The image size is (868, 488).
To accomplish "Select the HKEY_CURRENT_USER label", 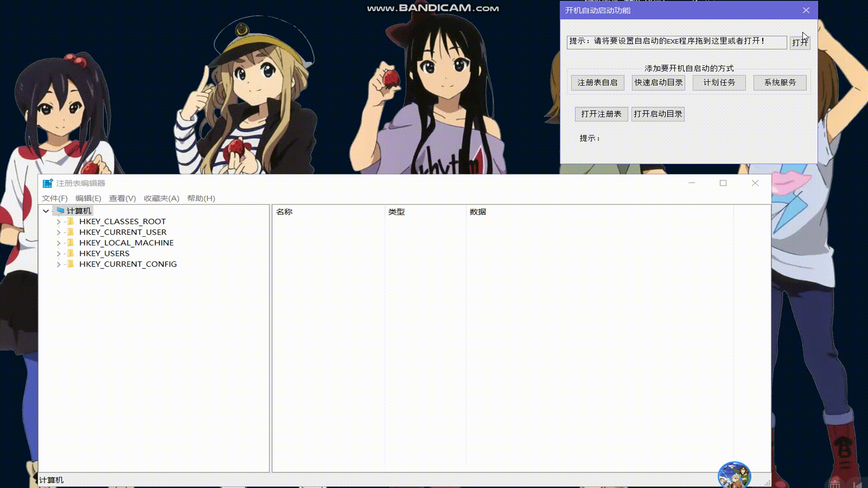I will click(x=123, y=232).
